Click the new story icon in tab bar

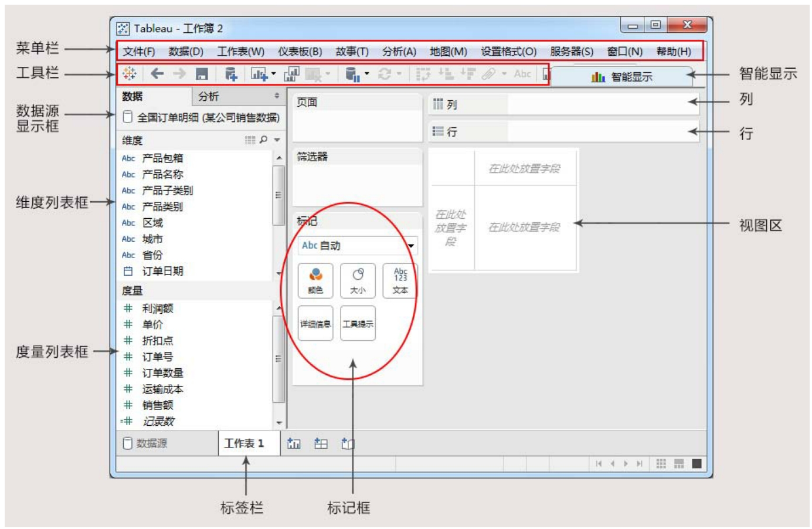348,443
